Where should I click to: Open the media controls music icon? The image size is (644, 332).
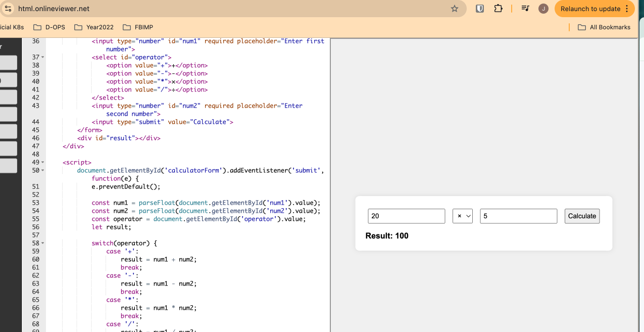click(x=525, y=9)
